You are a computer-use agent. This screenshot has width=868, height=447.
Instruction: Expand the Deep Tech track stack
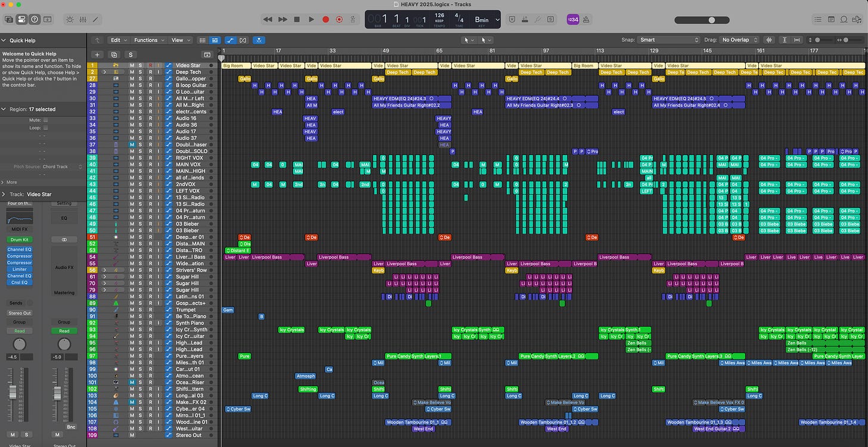coord(104,72)
